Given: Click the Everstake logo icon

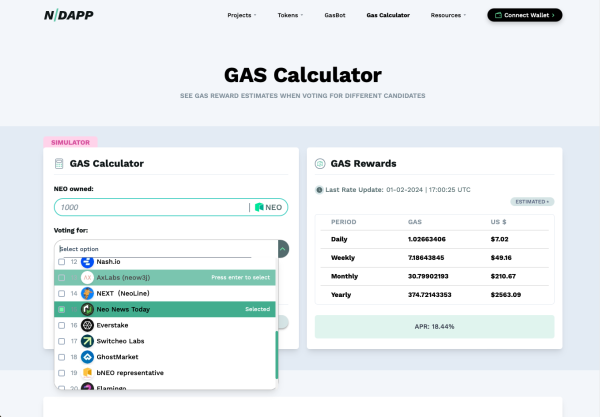Looking at the screenshot, I should pos(87,325).
